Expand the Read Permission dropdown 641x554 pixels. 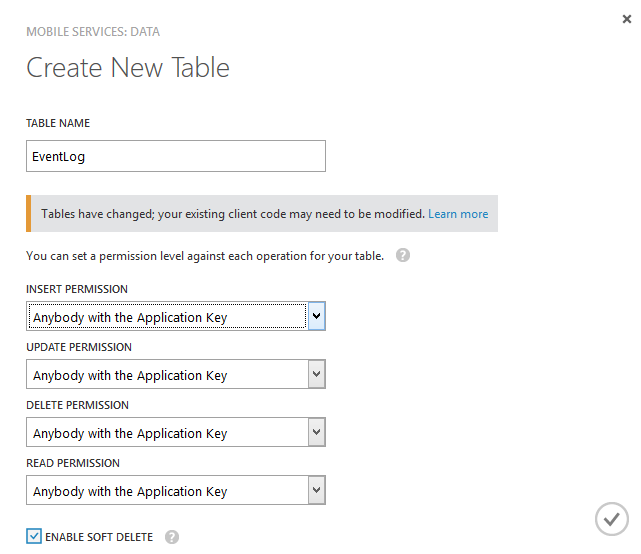click(166, 491)
